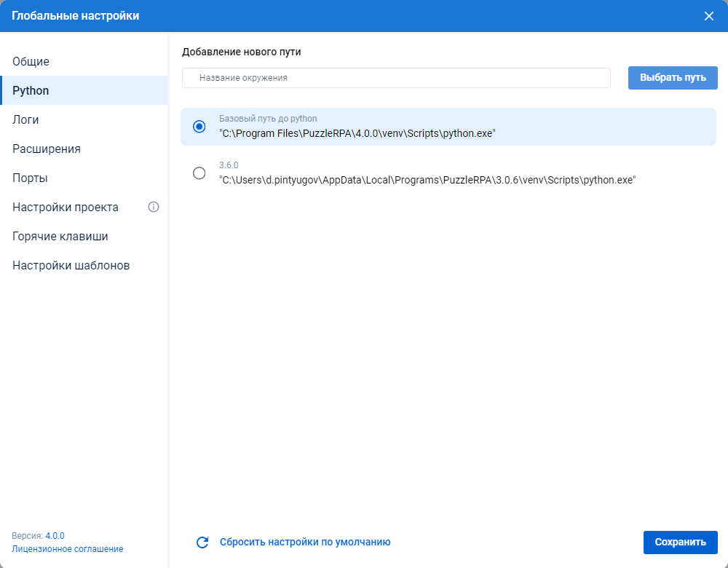Click the Выбрать путь button
The height and width of the screenshot is (568, 728).
pos(673,78)
